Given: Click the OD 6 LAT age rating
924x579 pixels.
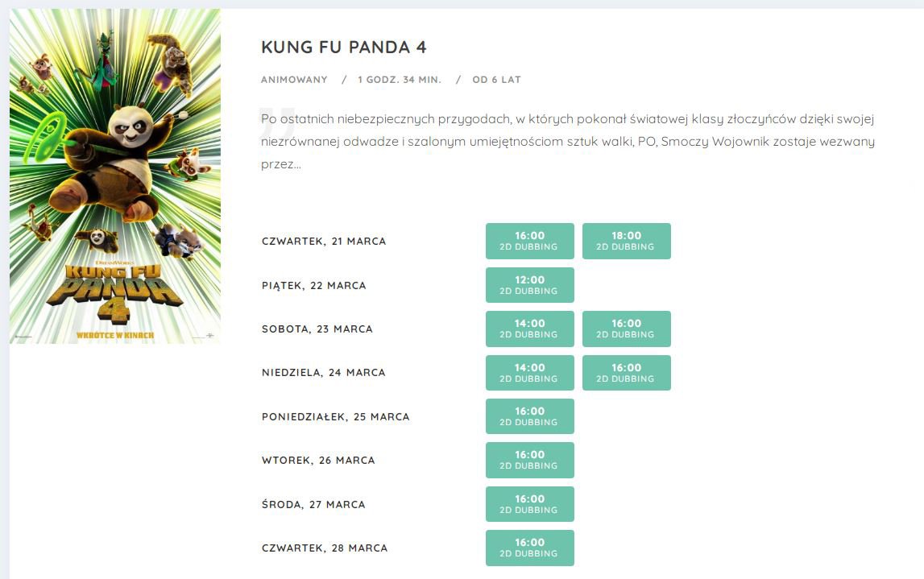Looking at the screenshot, I should 497,80.
